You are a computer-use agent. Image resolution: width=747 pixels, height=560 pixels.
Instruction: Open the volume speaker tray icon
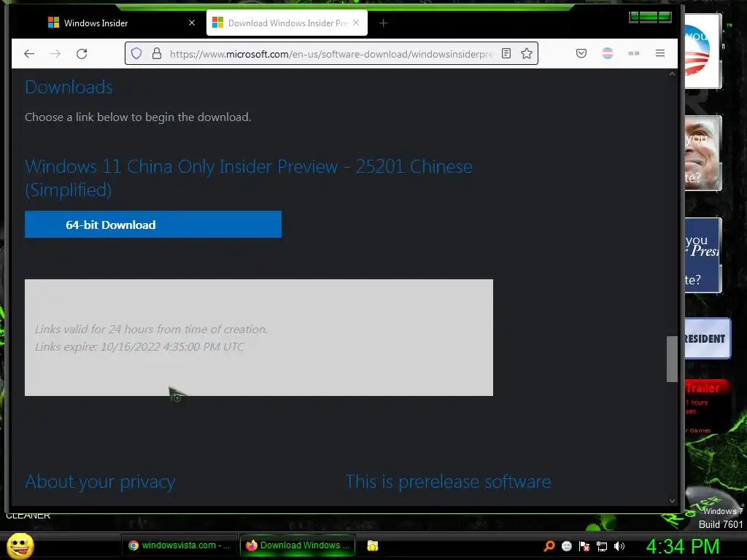(x=619, y=546)
